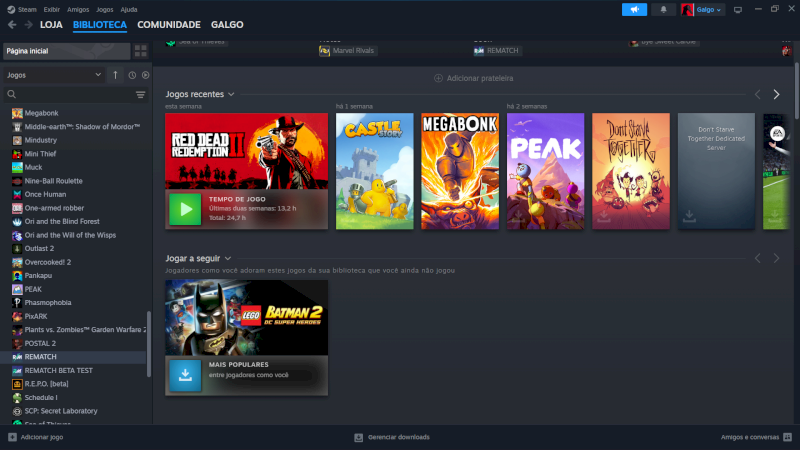Switch to the COMUNIDADE tab
This screenshot has height=450, width=800.
168,24
